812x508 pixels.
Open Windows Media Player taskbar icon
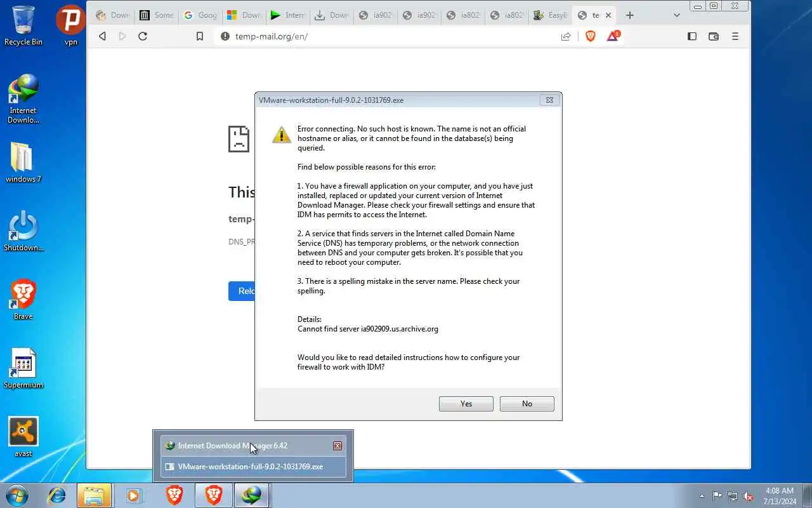click(x=133, y=495)
